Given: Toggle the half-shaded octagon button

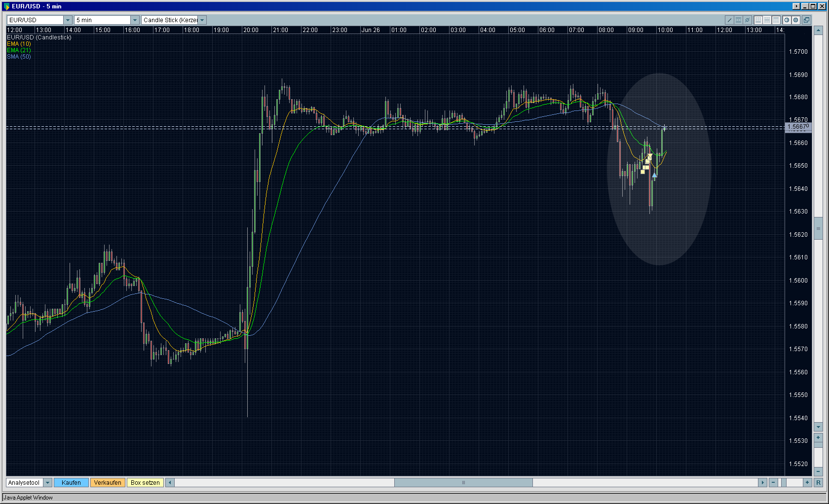Looking at the screenshot, I should (787, 20).
